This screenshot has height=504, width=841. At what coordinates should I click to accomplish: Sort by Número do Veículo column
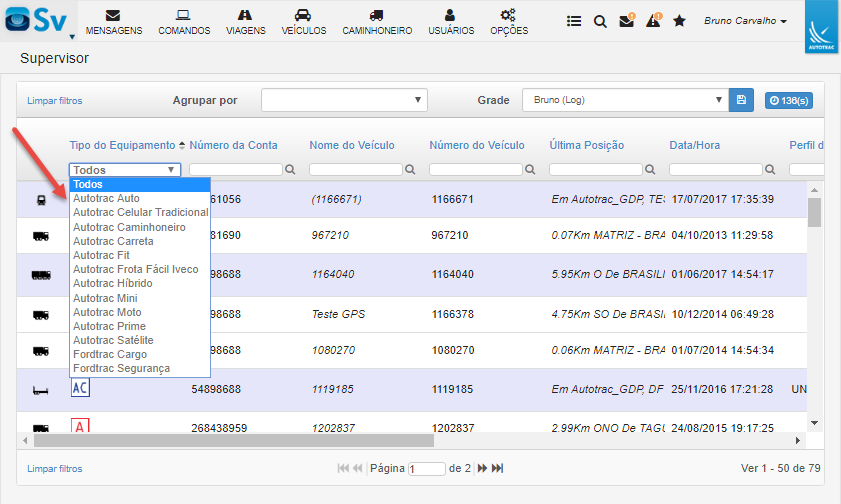tap(477, 145)
